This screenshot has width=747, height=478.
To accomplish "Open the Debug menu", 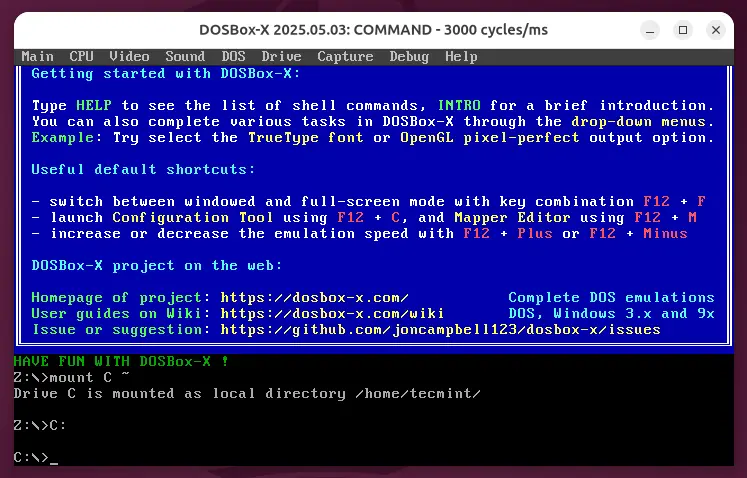I will point(409,57).
